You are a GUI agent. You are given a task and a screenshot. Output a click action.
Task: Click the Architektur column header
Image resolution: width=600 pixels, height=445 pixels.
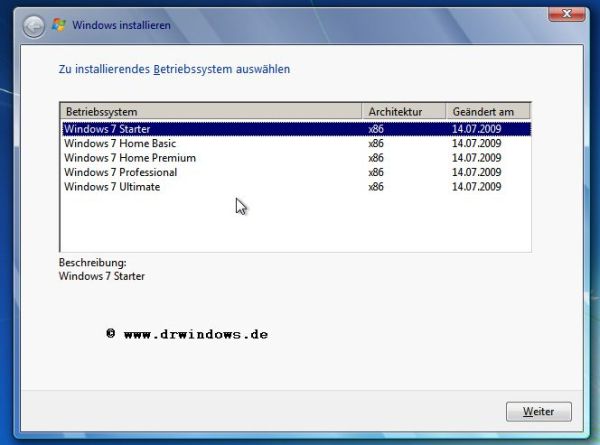pos(404,112)
